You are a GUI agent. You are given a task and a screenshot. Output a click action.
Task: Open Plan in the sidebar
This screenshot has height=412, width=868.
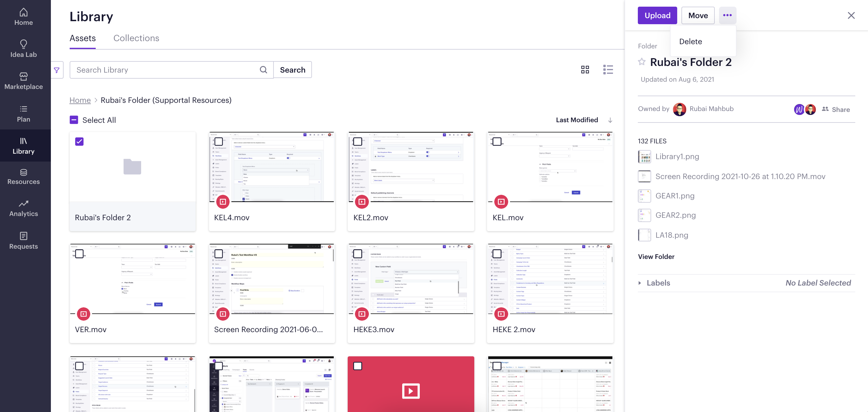tap(23, 114)
